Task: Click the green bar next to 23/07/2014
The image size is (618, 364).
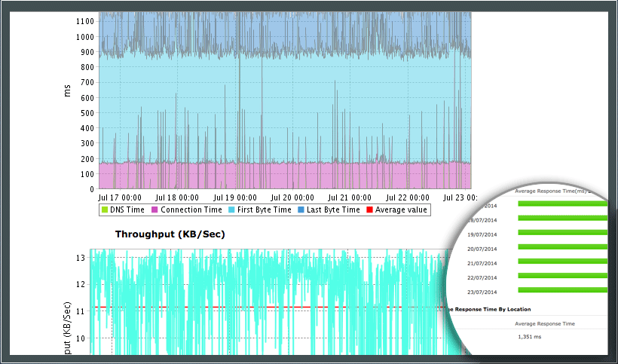Action: [563, 290]
